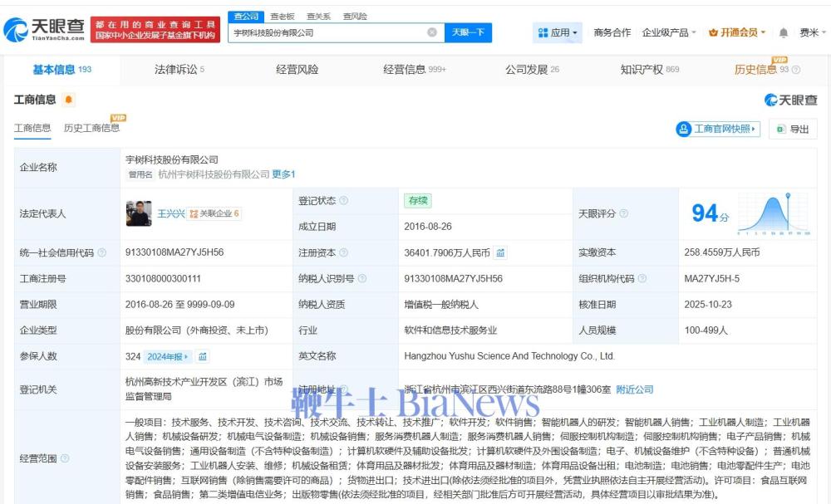831x504 pixels.
Task: Switch to the 知识产权 tab
Action: (x=650, y=70)
